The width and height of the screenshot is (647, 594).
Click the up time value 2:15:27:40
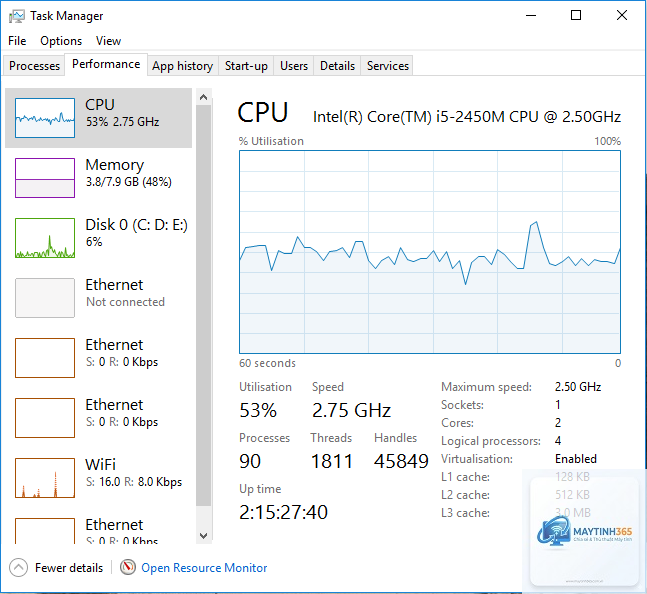pos(283,512)
